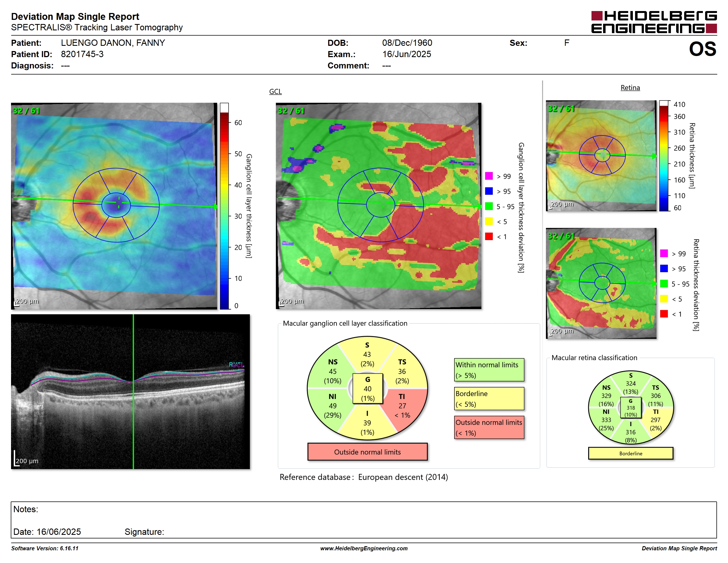Click the central G 318 box in retina chart
Image resolution: width=728 pixels, height=563 pixels.
[x=630, y=408]
